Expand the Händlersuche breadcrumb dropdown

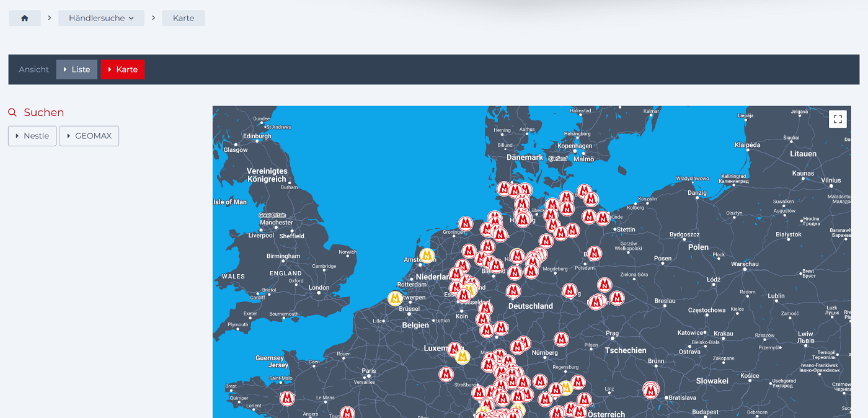101,18
